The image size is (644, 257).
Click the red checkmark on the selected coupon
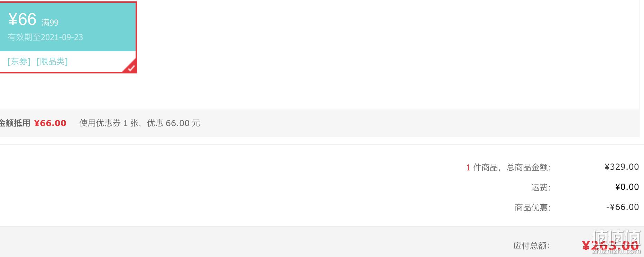[131, 67]
